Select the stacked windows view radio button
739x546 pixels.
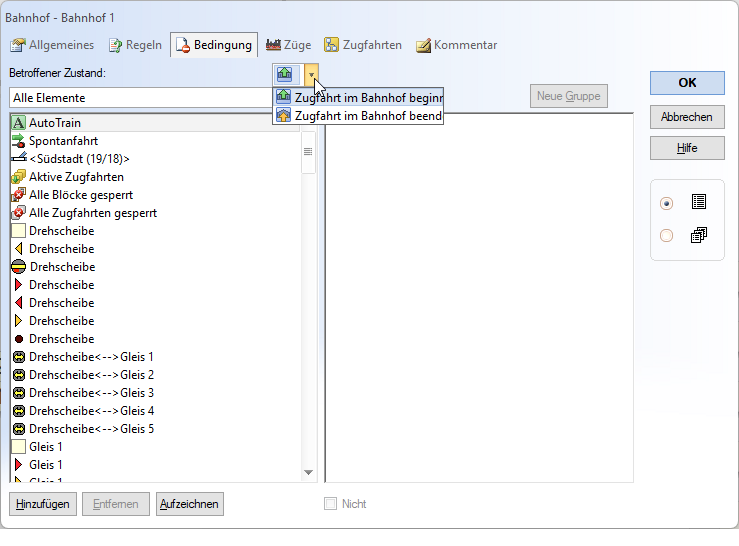[667, 236]
